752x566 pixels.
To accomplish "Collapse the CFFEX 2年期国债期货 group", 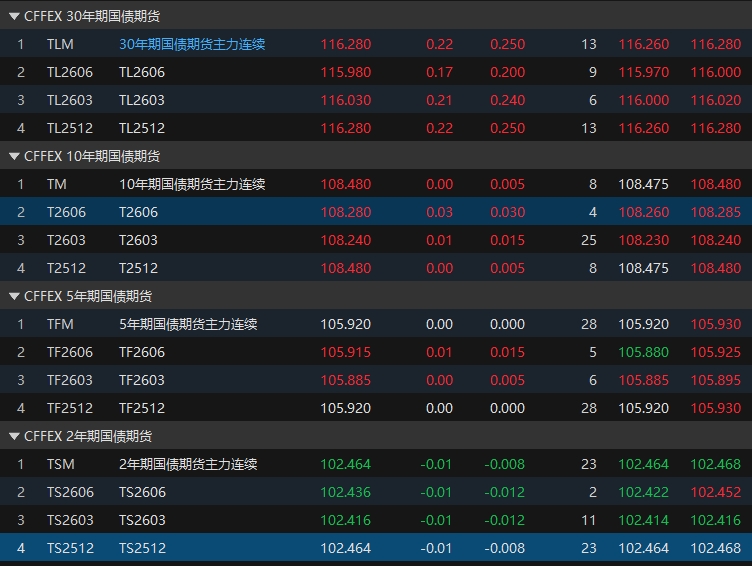I will click(14, 436).
